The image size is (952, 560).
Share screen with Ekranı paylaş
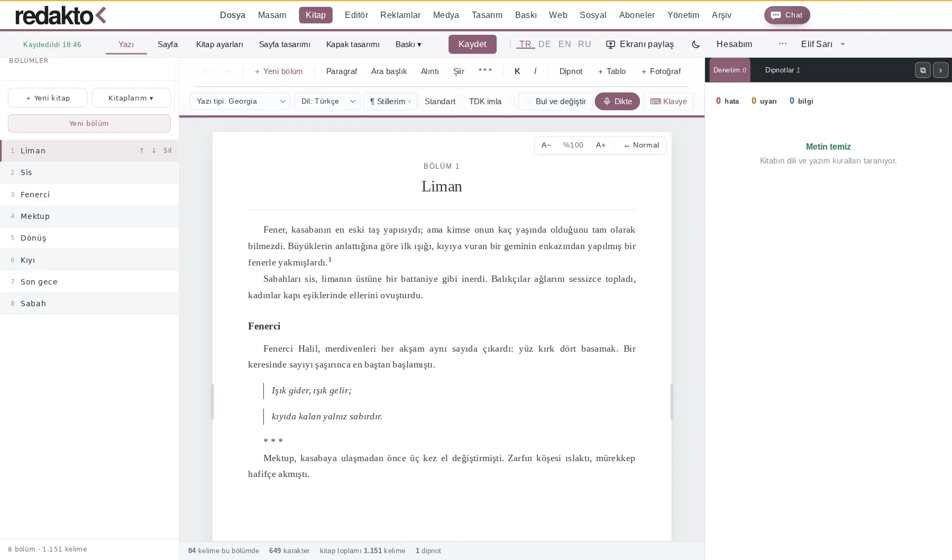(640, 44)
